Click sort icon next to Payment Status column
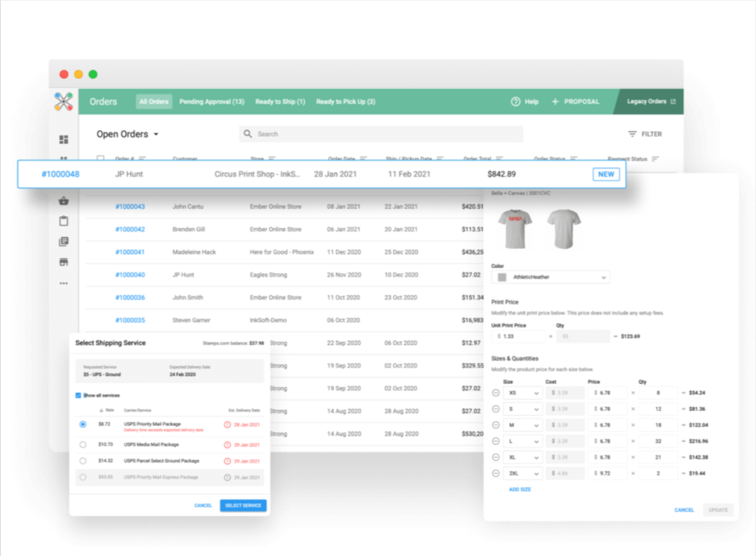Image resolution: width=756 pixels, height=556 pixels. pyautogui.click(x=655, y=159)
